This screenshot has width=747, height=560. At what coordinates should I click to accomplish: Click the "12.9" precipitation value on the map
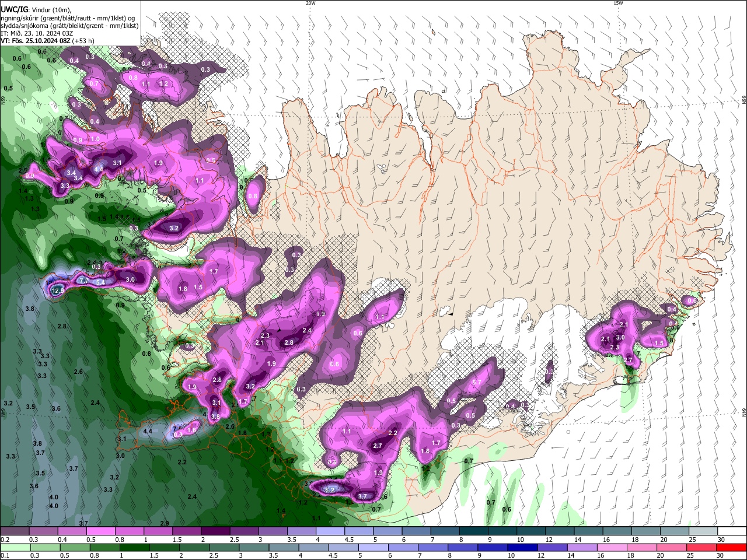(58, 290)
